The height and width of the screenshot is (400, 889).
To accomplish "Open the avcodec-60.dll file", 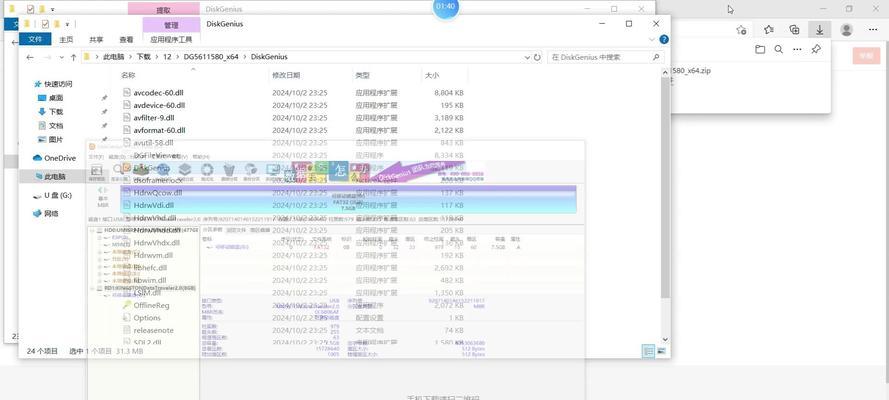I will tap(158, 92).
